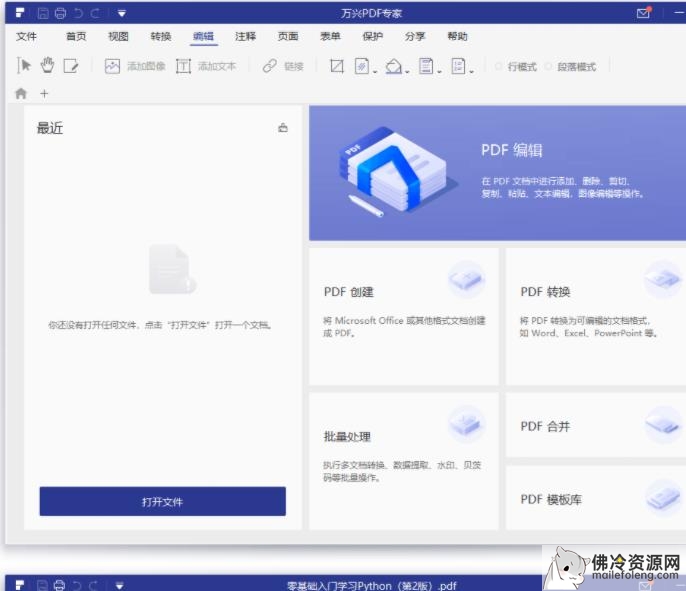
Task: Select paragraph mode (段落模式) radio button
Action: pos(548,67)
